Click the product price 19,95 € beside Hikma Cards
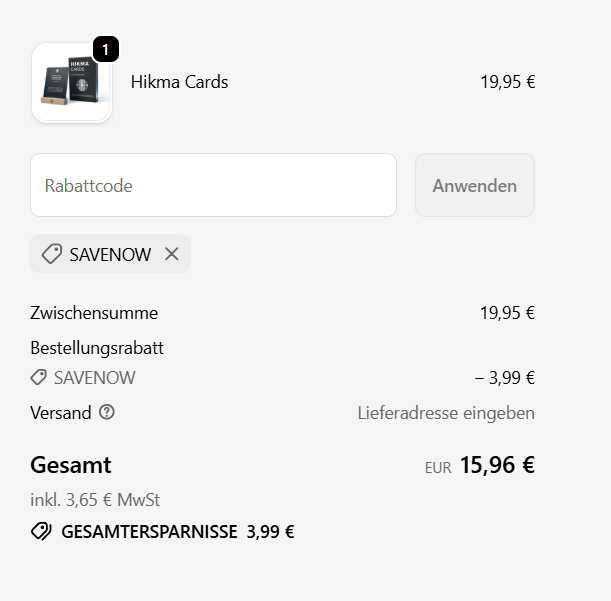The image size is (611, 601). [507, 82]
